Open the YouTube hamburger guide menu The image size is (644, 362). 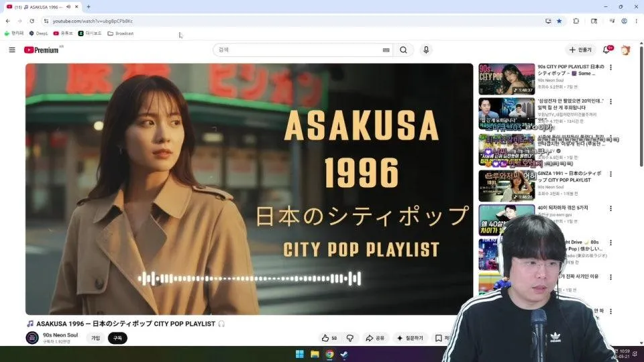click(12, 50)
